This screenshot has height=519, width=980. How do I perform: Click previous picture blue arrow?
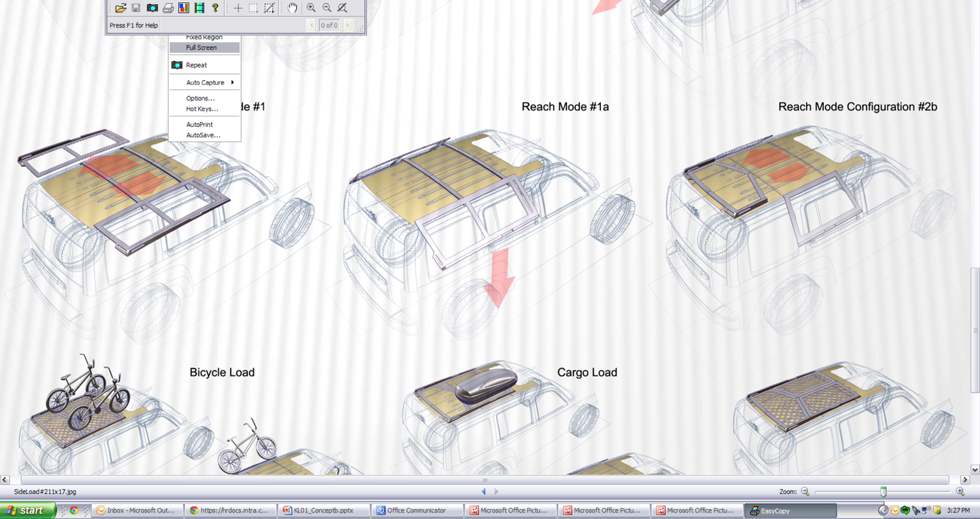484,492
